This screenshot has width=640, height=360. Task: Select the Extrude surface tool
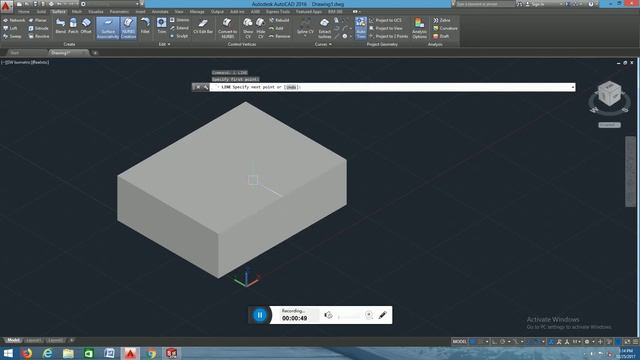coord(39,28)
